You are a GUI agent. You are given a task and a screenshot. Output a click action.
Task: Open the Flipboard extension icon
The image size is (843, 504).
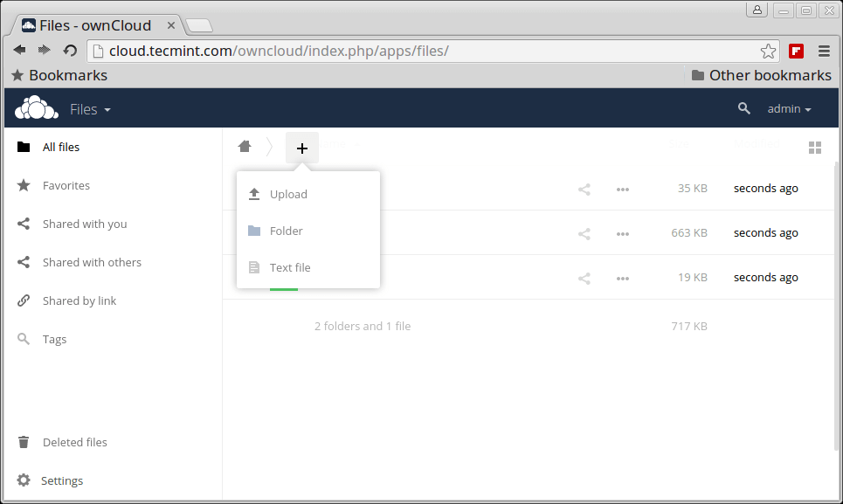[796, 51]
